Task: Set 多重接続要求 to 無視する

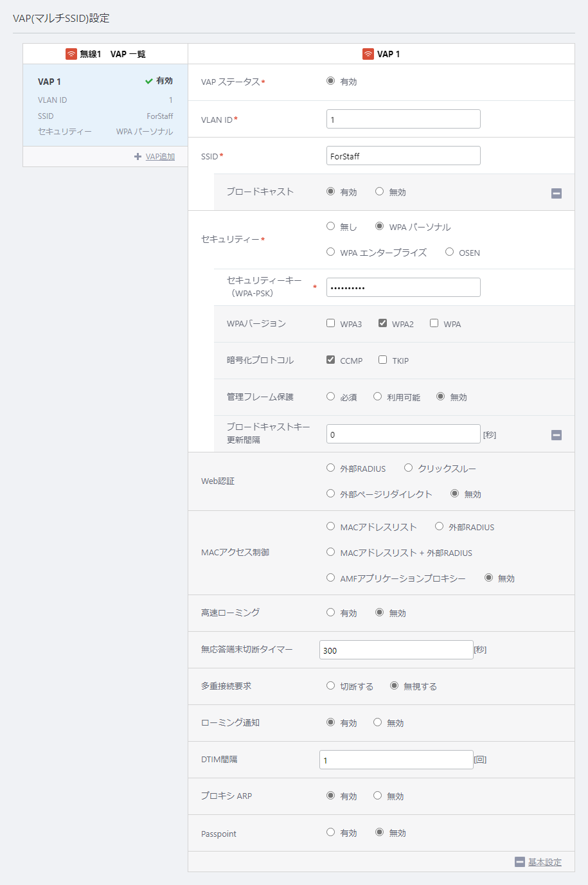Action: (394, 686)
